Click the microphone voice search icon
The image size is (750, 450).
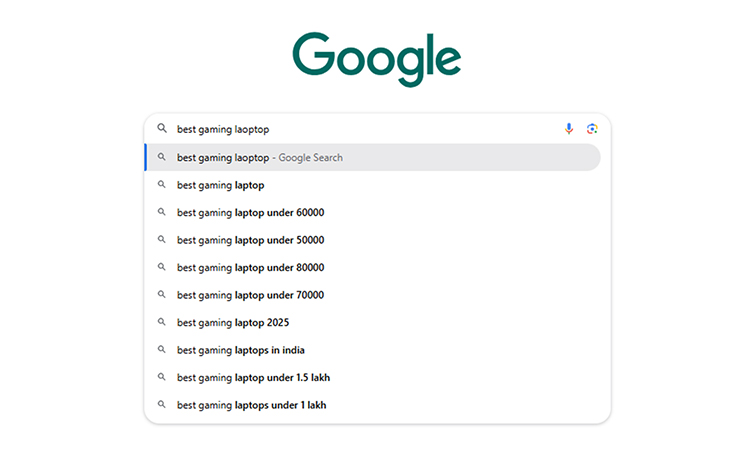point(569,129)
